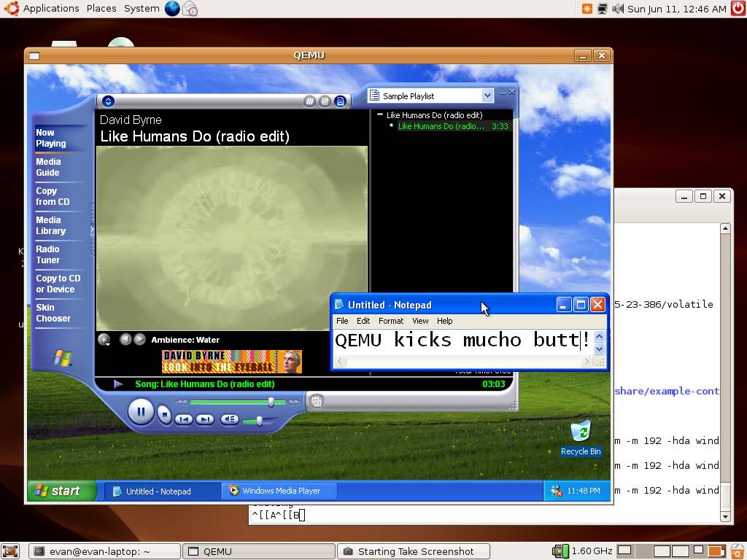Screen dimensions: 747x560
Task: Pause the song in Media Player
Action: pos(140,412)
